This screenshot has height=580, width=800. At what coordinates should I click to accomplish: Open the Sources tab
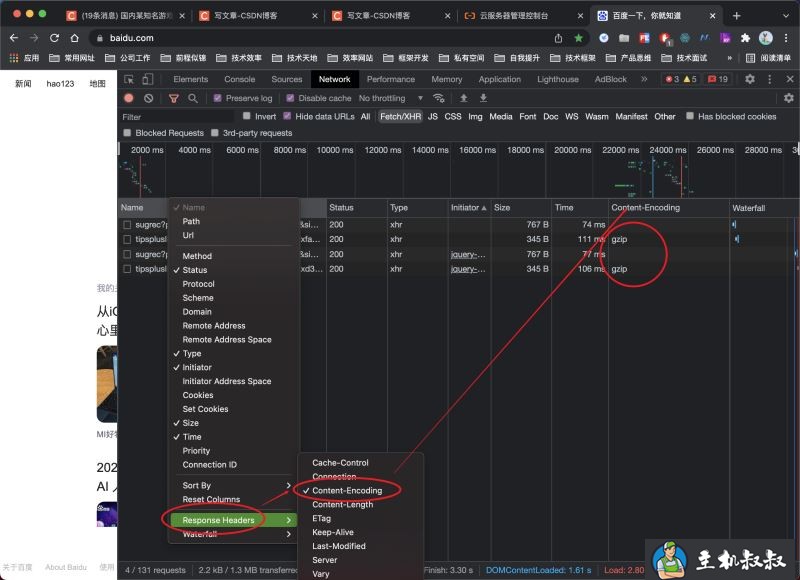pyautogui.click(x=287, y=79)
